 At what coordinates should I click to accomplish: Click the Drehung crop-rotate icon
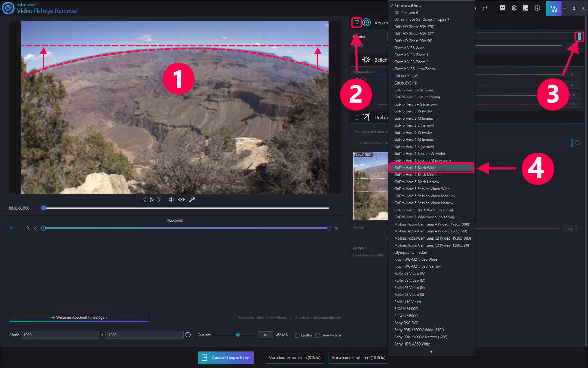pyautogui.click(x=366, y=117)
